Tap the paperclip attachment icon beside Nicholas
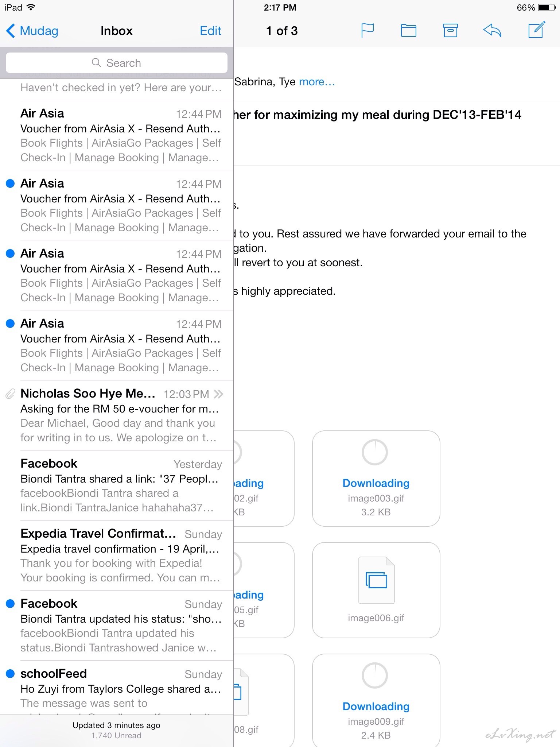This screenshot has width=560, height=747. [x=10, y=394]
